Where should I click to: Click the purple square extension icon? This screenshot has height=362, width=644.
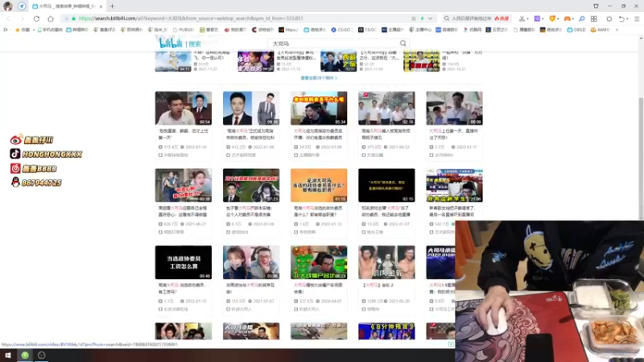coord(537,19)
